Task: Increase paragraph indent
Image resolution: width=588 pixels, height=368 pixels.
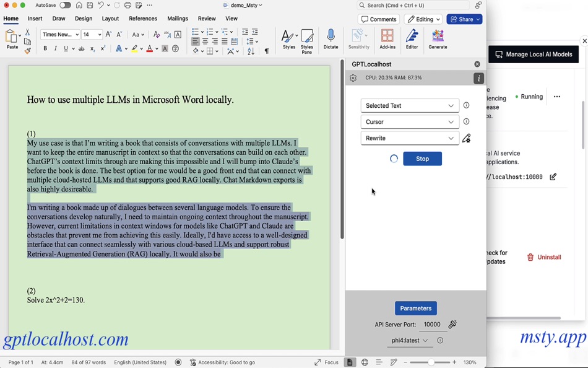Action: [254, 32]
